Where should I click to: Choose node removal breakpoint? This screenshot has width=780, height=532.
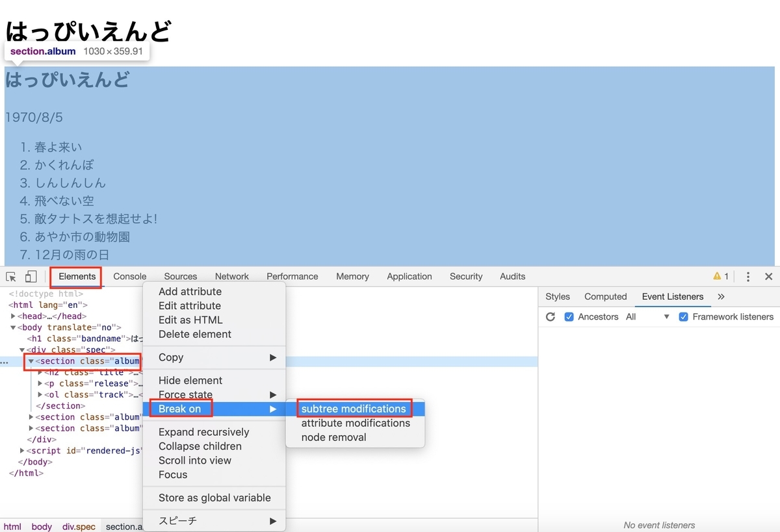(356, 438)
